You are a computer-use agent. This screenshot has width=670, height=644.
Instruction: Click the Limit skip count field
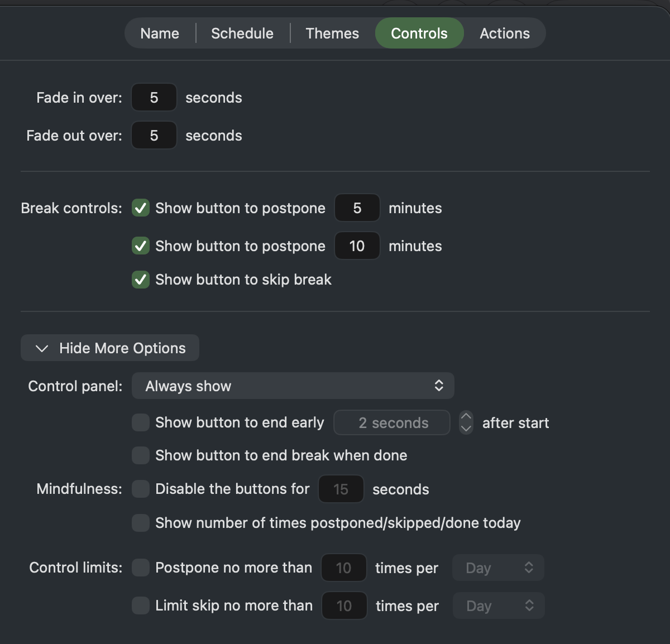coord(344,606)
